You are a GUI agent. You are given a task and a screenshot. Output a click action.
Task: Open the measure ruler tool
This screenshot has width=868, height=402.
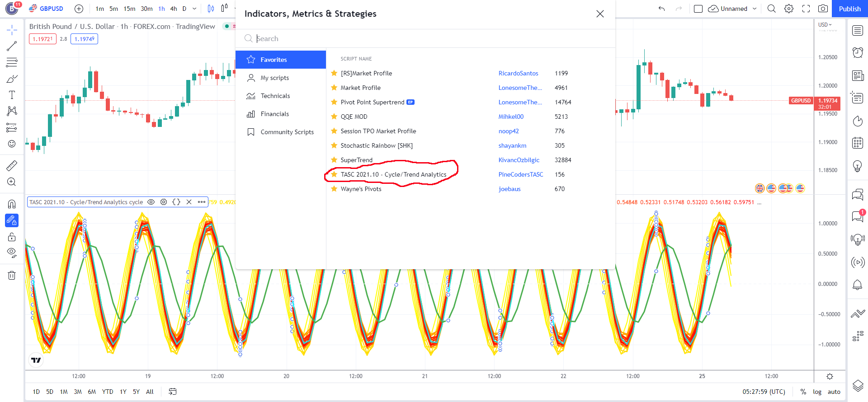click(12, 166)
